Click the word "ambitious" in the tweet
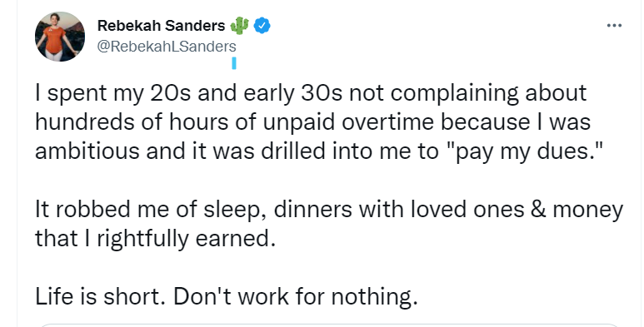 click(x=87, y=151)
